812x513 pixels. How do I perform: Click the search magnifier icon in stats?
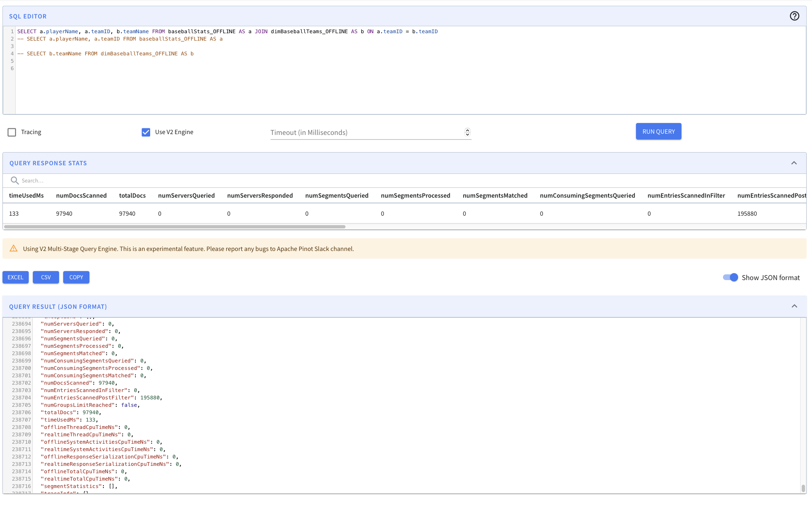15,180
